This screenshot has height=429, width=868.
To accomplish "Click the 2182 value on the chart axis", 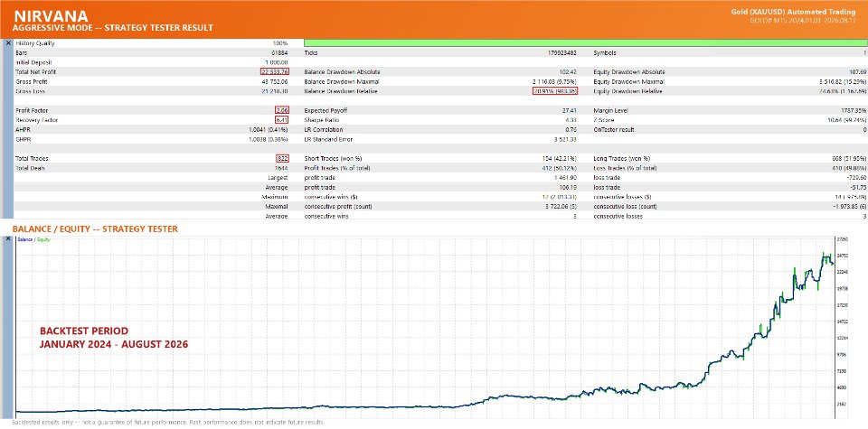I will 841,406.
